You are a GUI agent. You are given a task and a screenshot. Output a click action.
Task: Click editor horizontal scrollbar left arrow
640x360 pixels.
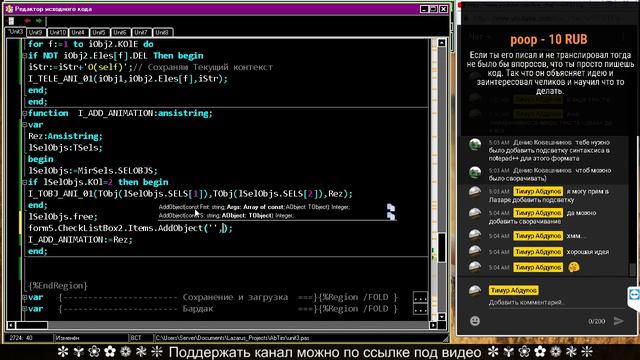pyautogui.click(x=11, y=325)
